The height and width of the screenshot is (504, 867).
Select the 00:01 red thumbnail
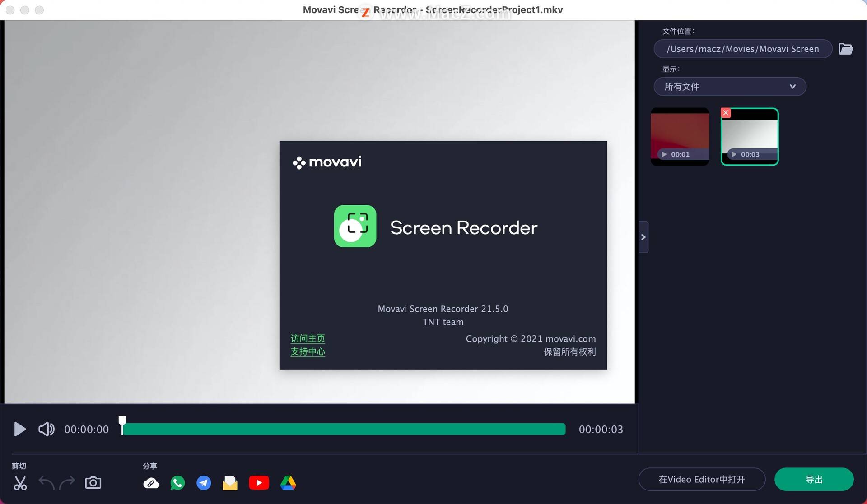point(680,136)
